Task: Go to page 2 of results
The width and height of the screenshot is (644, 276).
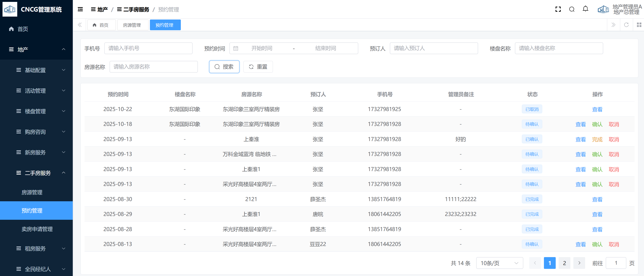Action: tap(564, 263)
